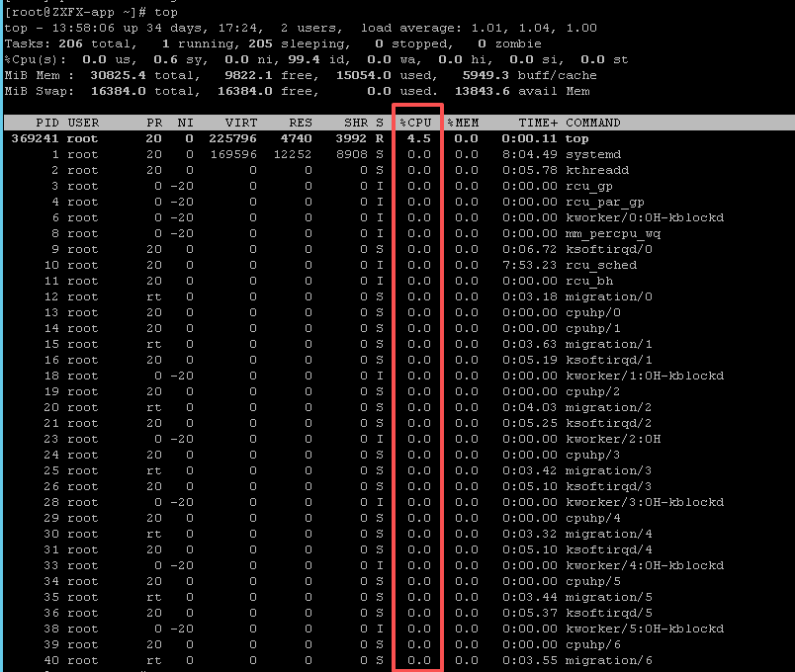Viewport: 795px width, 672px height.
Task: Click the VIRT column header
Action: (x=241, y=123)
